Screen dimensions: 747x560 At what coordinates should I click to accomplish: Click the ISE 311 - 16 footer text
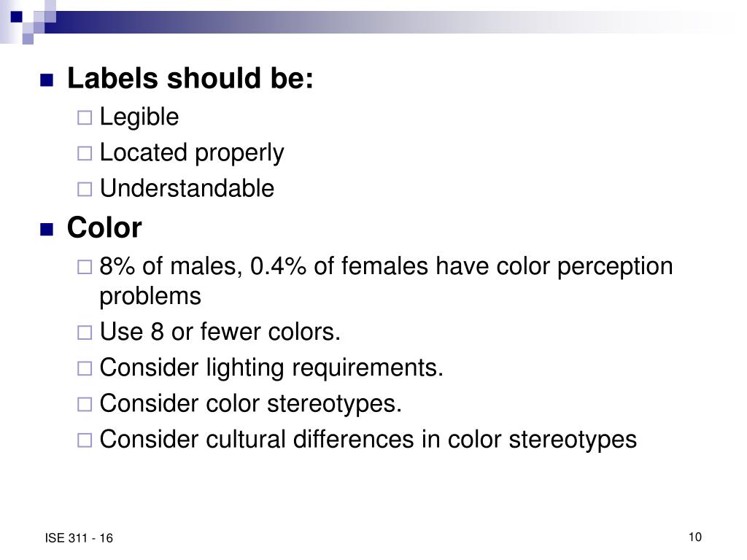tap(79, 538)
